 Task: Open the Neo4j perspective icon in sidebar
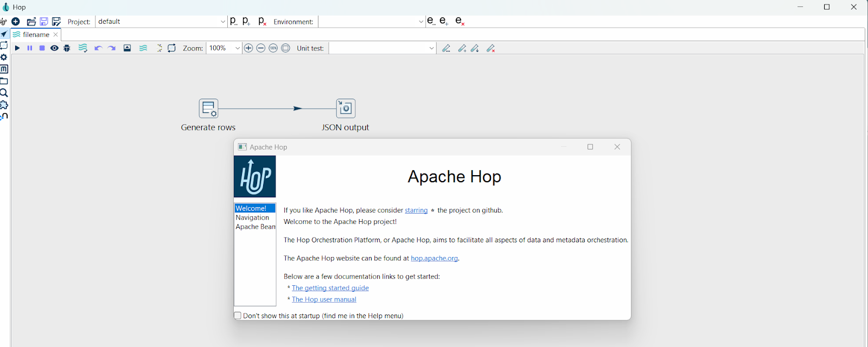[x=4, y=117]
